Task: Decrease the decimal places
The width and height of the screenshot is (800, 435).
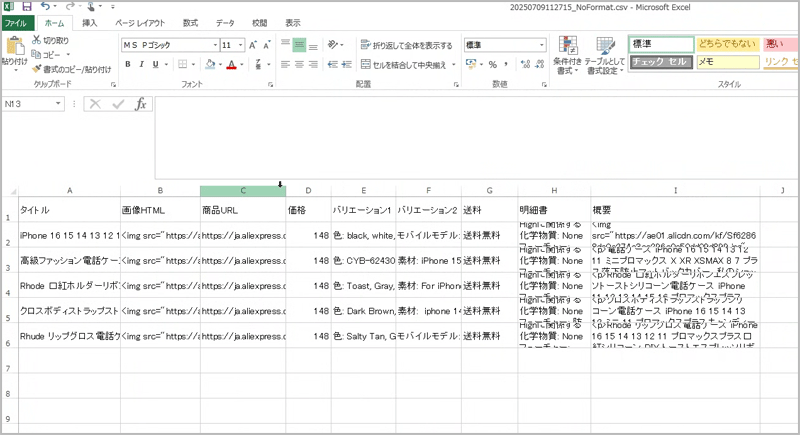Action: point(540,64)
